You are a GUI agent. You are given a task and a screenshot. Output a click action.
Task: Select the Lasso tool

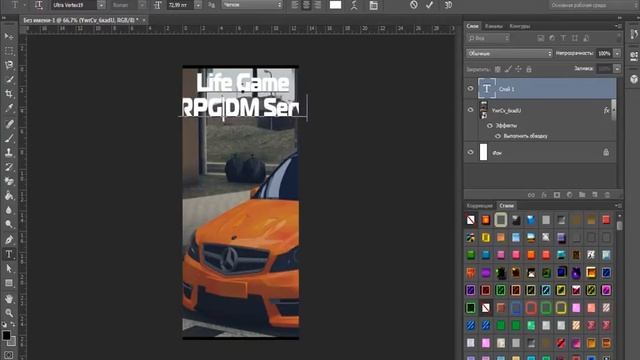(9, 65)
